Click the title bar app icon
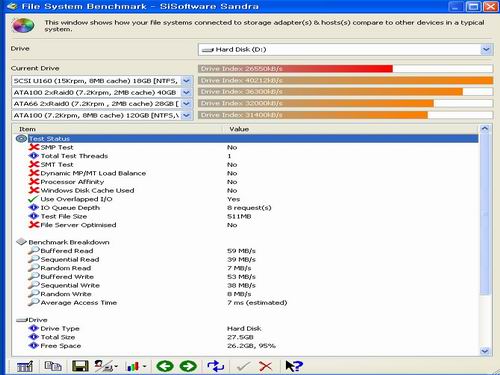 click(x=12, y=6)
